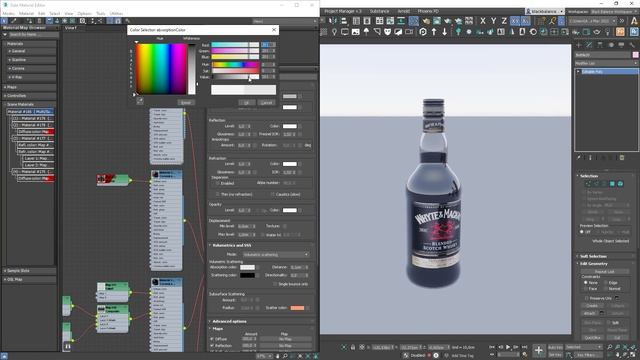
Task: Click the Repeat Last button
Action: [x=604, y=271]
